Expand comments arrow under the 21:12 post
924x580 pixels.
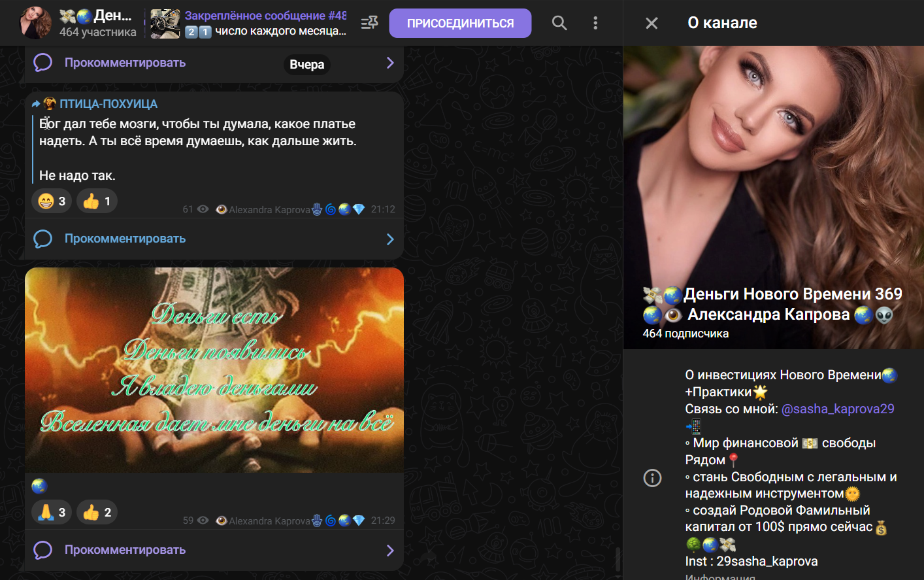tap(390, 239)
